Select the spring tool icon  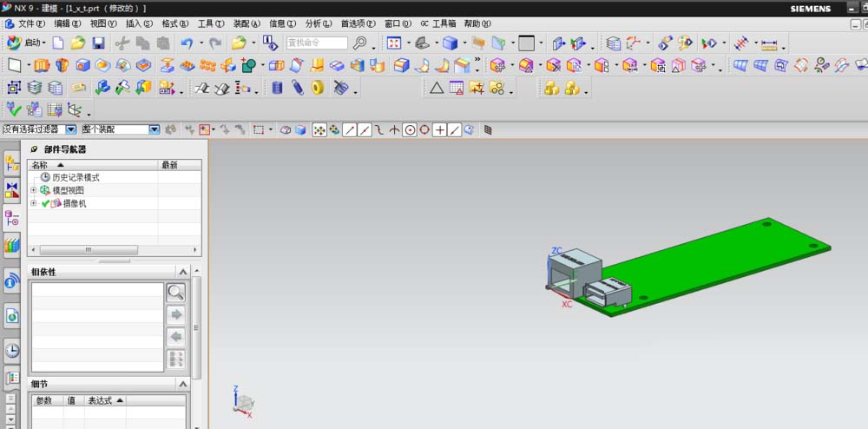[298, 88]
